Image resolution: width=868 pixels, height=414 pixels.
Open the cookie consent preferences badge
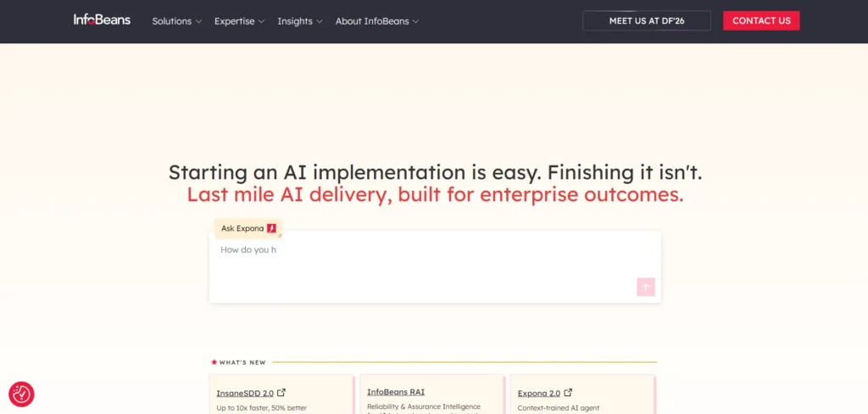[21, 394]
